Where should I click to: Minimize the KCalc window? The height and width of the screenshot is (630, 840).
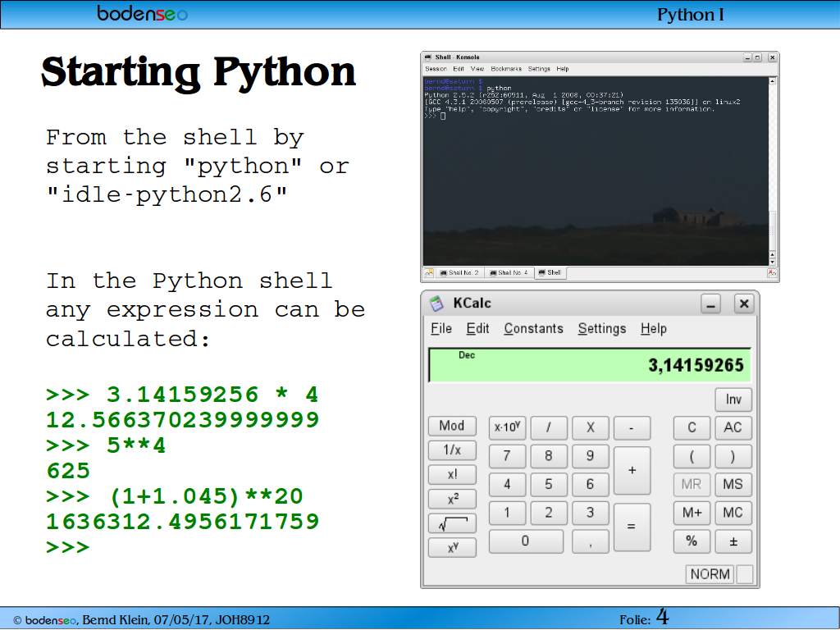tap(711, 304)
